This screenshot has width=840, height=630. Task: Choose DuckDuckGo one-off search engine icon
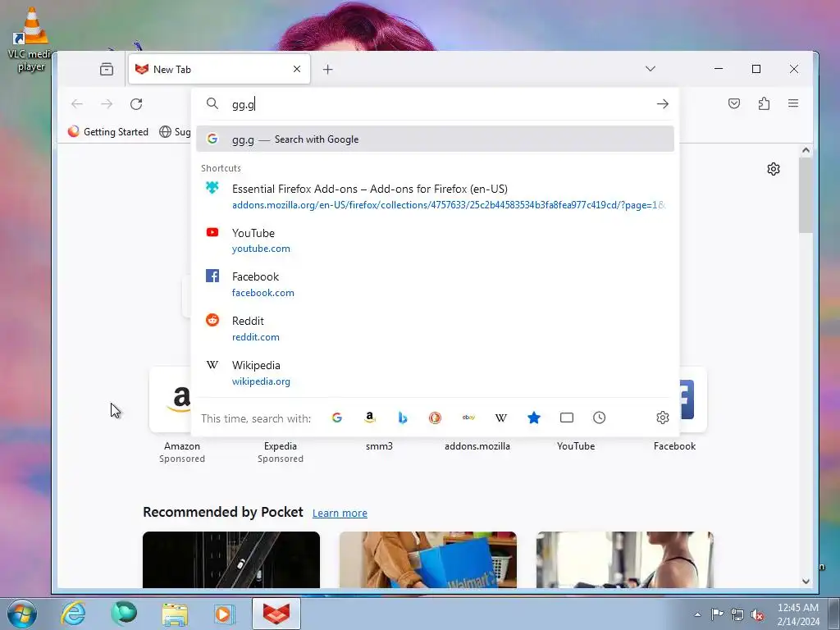pyautogui.click(x=435, y=418)
